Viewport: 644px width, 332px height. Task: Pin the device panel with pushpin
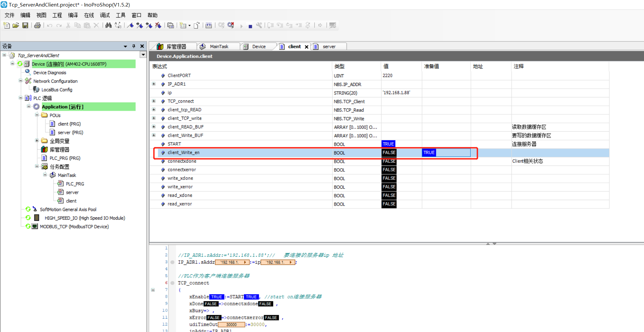click(x=134, y=46)
